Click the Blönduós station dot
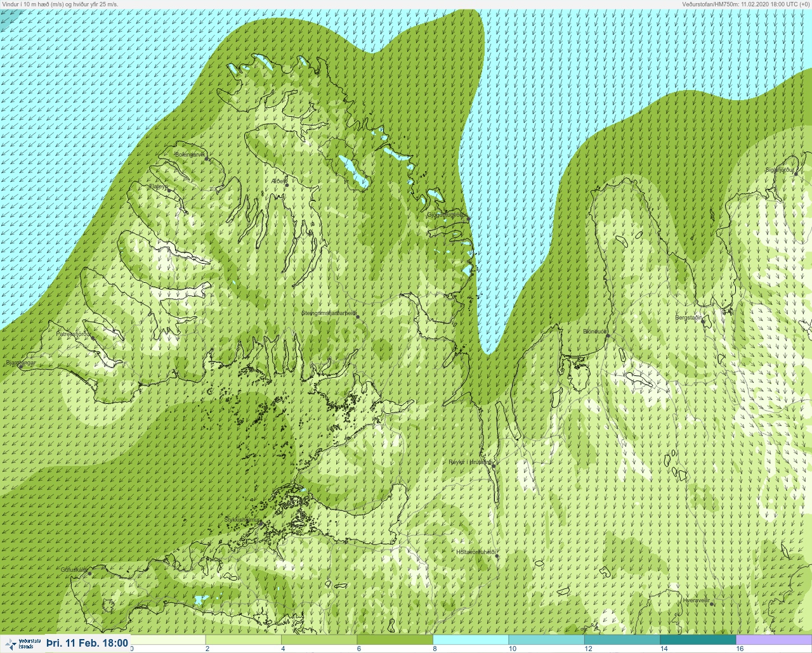The width and height of the screenshot is (812, 653). click(608, 335)
